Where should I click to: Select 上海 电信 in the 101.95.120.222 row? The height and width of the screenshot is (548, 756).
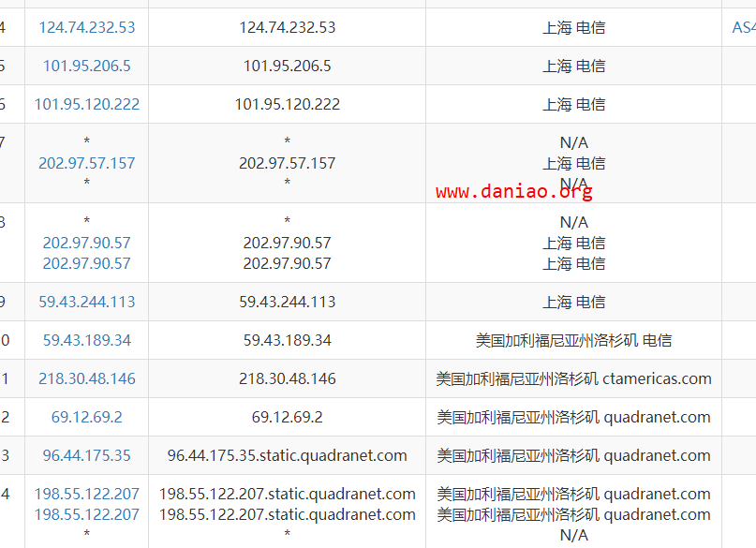tap(573, 105)
